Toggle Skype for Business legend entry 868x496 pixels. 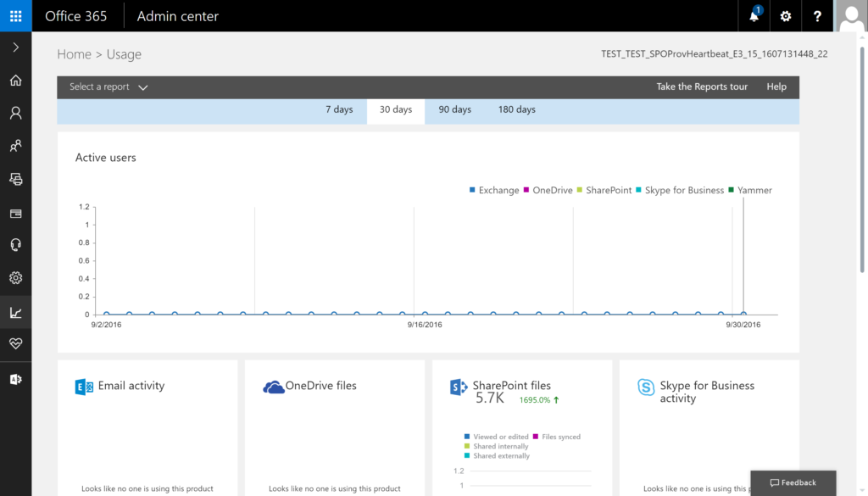pos(679,190)
